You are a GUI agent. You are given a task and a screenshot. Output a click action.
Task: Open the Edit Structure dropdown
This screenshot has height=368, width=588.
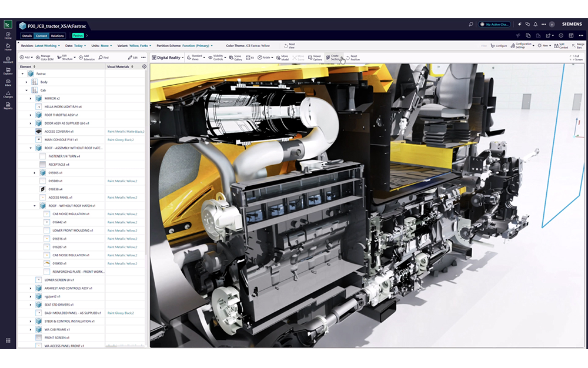(x=66, y=58)
